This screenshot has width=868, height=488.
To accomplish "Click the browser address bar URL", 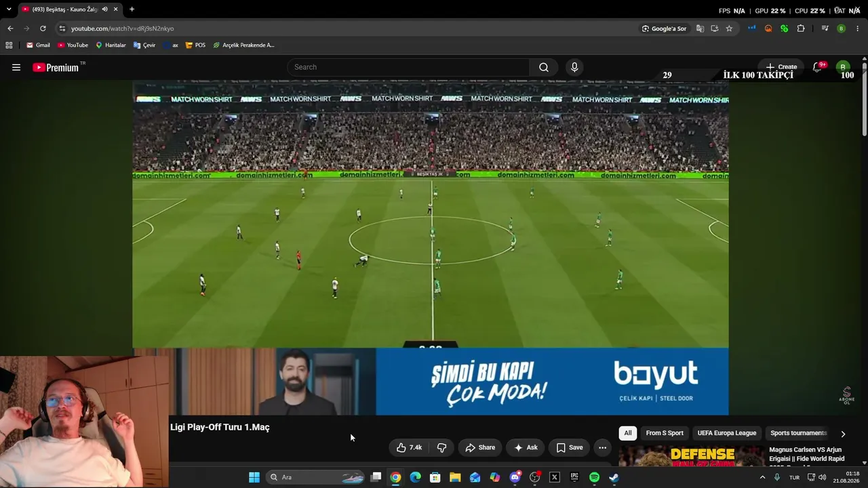I will click(123, 28).
